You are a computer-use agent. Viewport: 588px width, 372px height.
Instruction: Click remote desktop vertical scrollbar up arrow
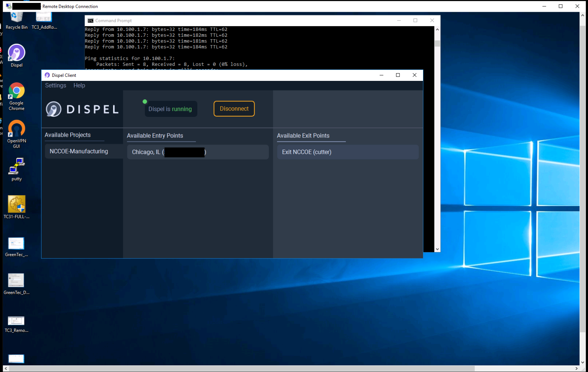(582, 15)
